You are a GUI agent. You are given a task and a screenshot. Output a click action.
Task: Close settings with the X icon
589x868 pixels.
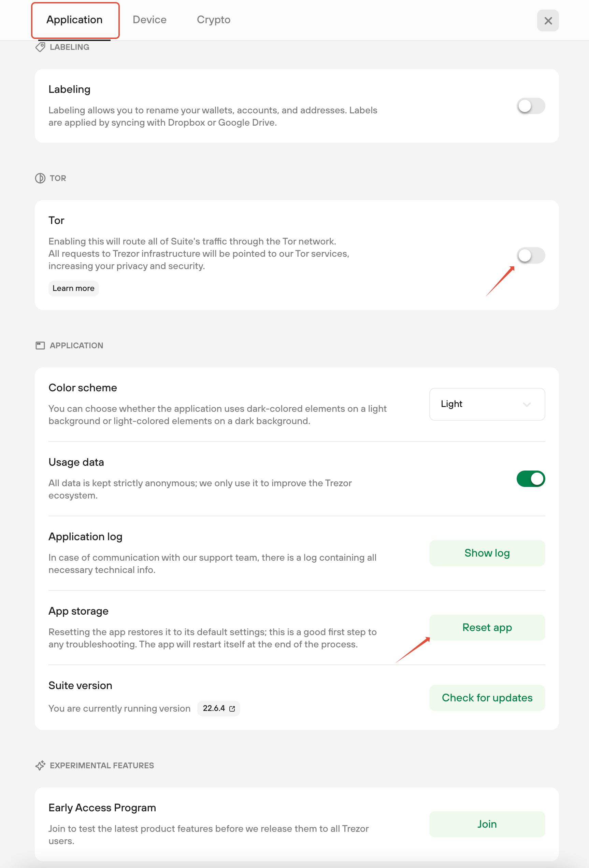548,20
